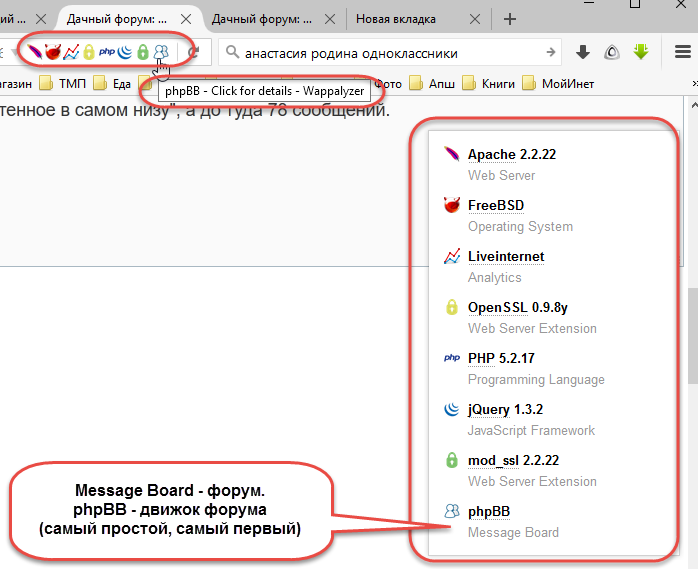Click the jQuery icon in popup list

click(x=451, y=409)
